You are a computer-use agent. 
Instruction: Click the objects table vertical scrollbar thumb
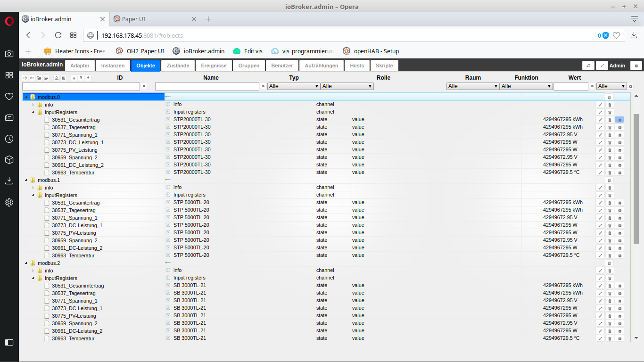tap(636, 178)
